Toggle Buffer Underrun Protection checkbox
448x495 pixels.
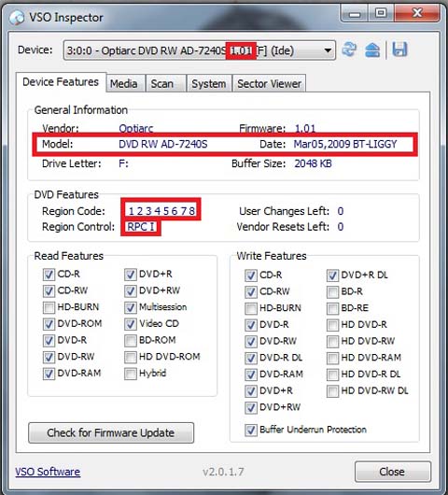coord(251,430)
